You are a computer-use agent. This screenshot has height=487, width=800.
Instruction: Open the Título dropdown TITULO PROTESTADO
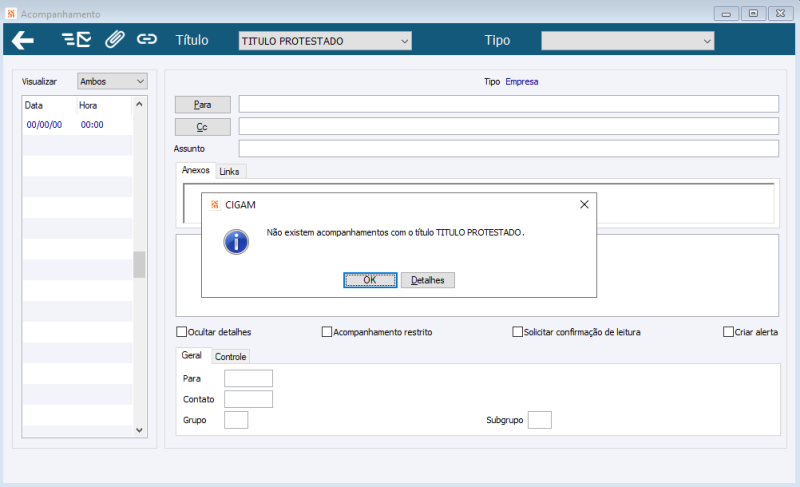pos(325,41)
